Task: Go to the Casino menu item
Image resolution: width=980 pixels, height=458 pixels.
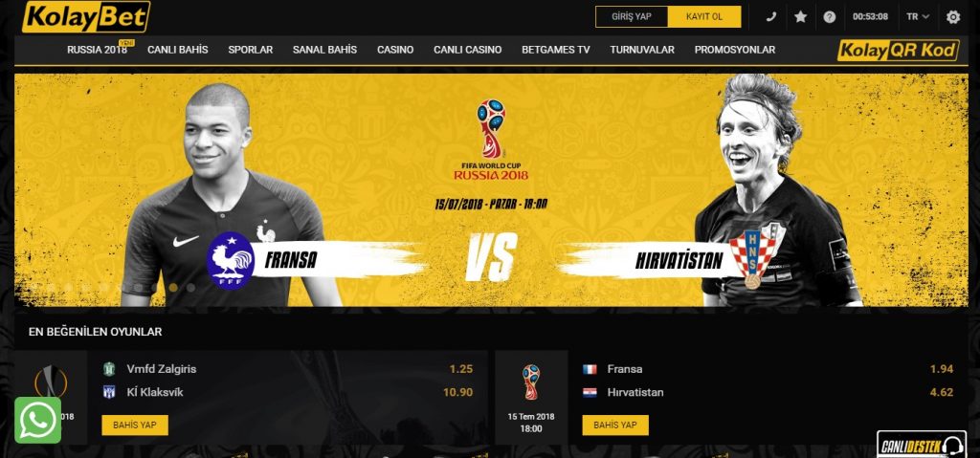Action: (395, 50)
